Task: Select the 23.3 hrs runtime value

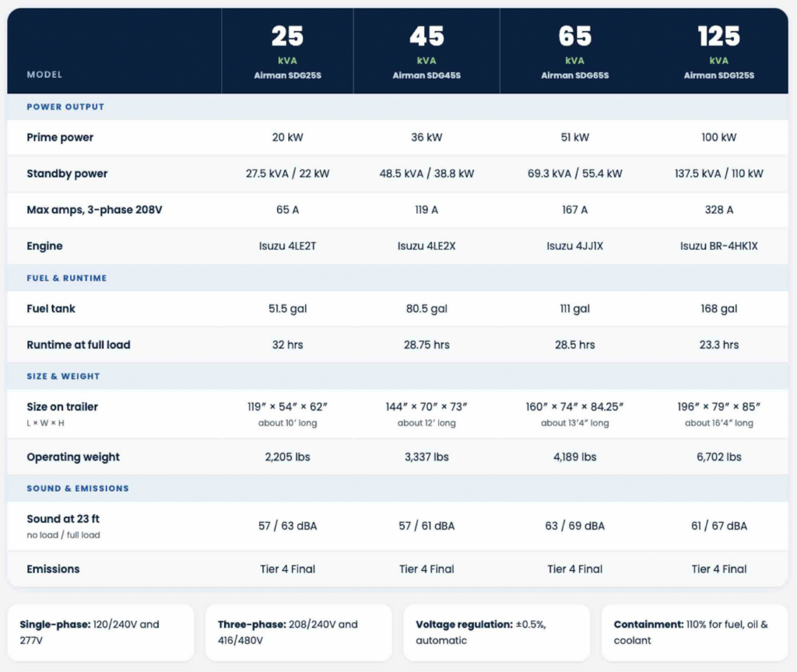Action: coord(718,345)
